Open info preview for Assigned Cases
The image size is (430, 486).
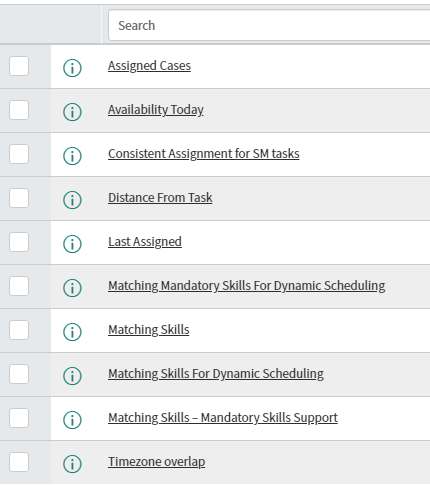coord(72,68)
